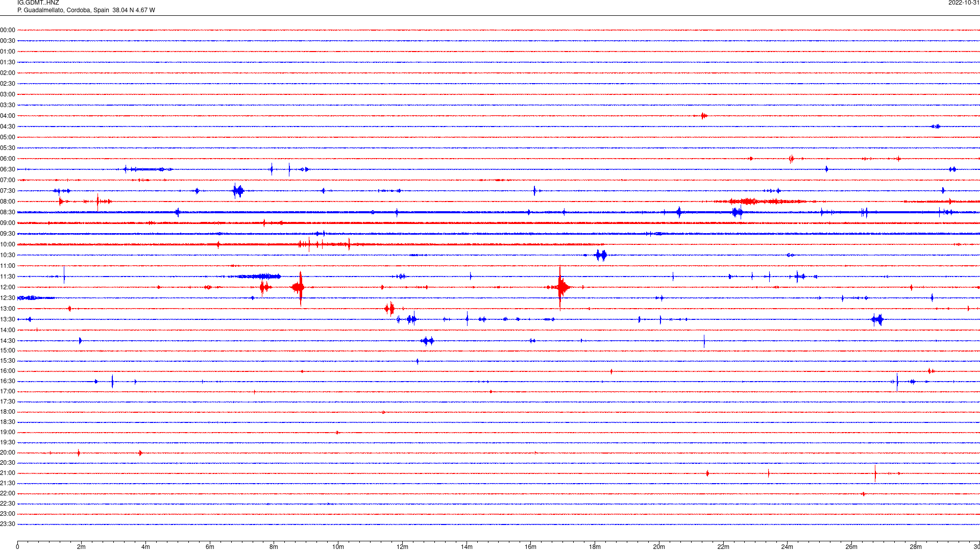Select the 08:00 trace label
The image size is (980, 551).
pyautogui.click(x=8, y=202)
